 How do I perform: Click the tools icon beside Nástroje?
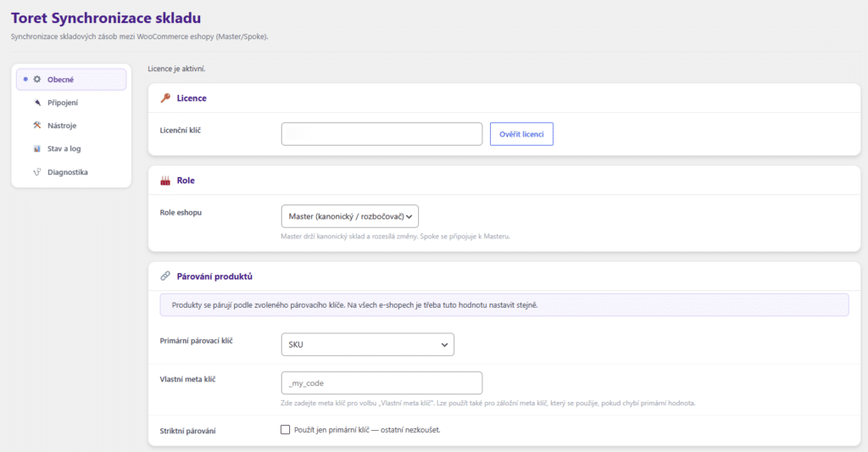[37, 126]
